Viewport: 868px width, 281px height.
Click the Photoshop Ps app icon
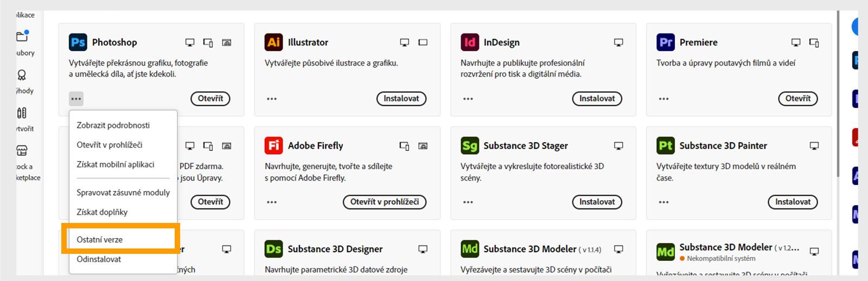coord(78,42)
